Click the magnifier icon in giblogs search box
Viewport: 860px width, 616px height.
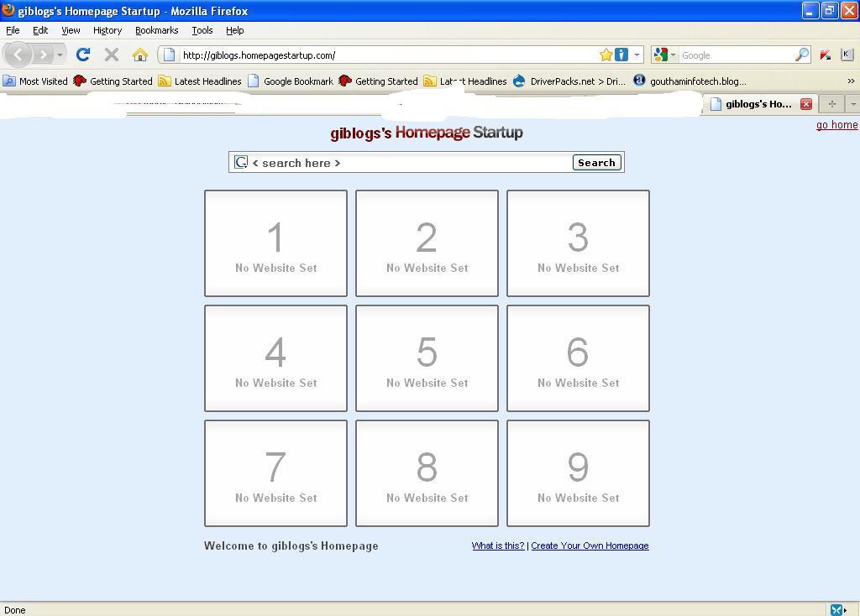(x=241, y=162)
